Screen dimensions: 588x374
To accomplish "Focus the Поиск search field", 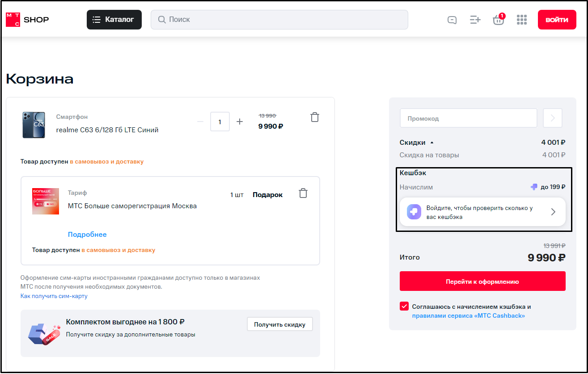I will 279,20.
